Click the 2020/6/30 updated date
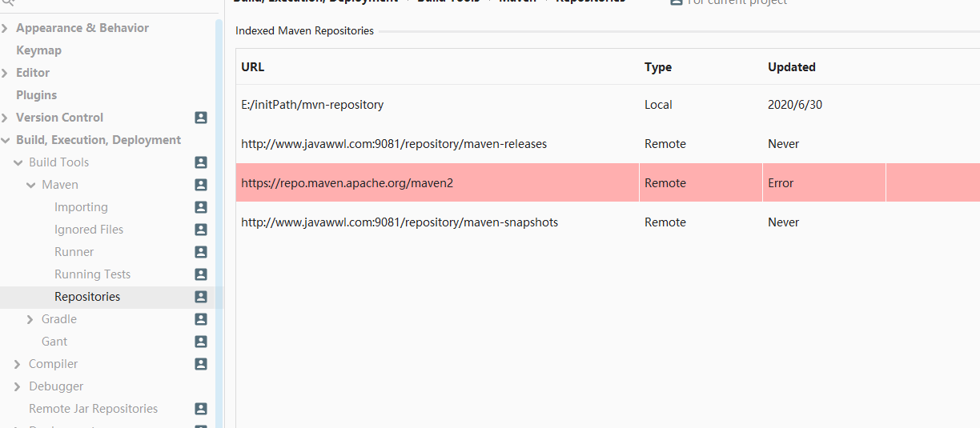This screenshot has width=980, height=428. click(795, 105)
